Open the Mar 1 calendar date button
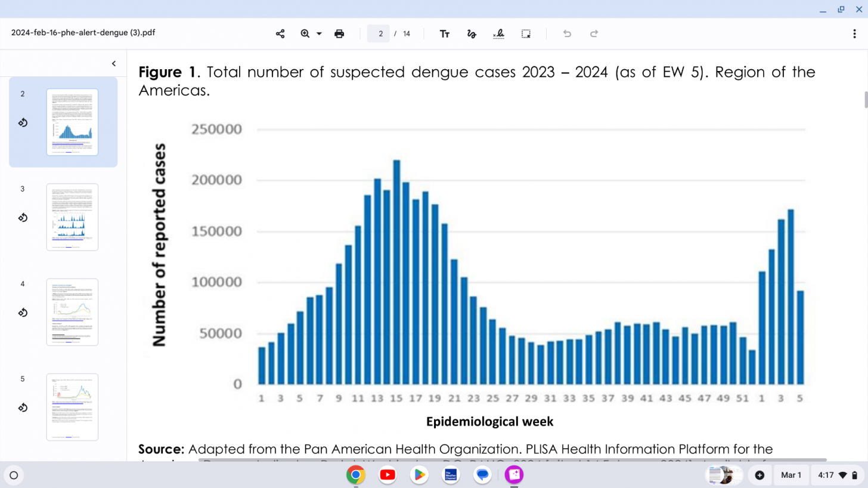 791,475
